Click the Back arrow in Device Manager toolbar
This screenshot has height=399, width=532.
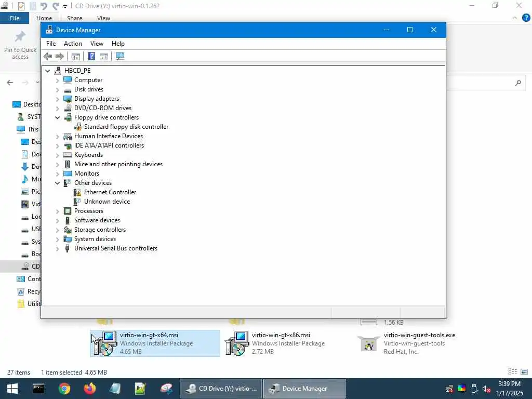tap(48, 56)
